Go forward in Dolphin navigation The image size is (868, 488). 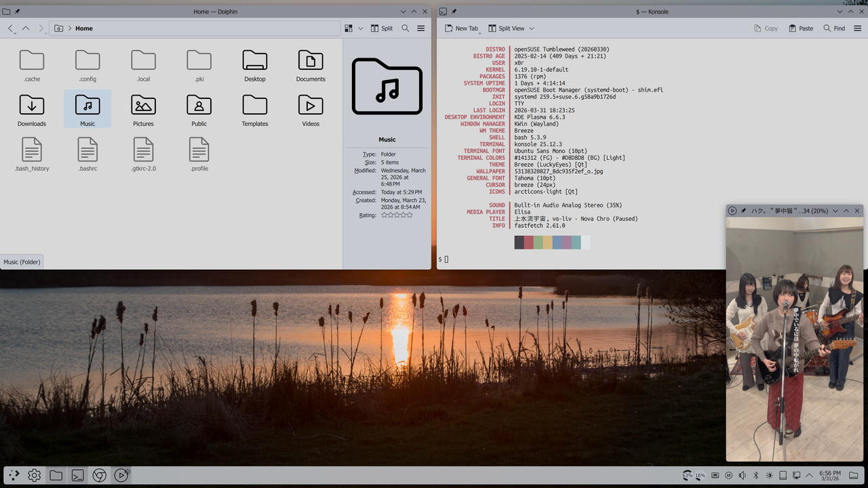tap(41, 28)
